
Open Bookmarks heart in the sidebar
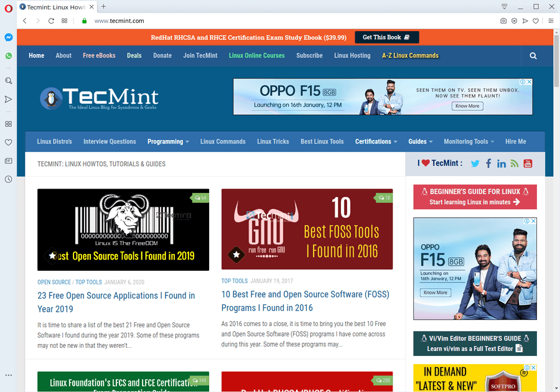(9, 142)
